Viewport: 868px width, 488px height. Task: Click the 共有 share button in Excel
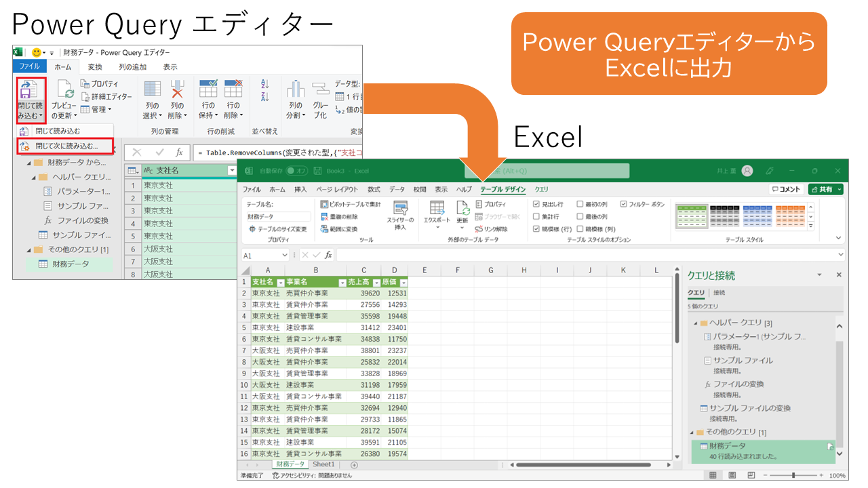pos(825,190)
